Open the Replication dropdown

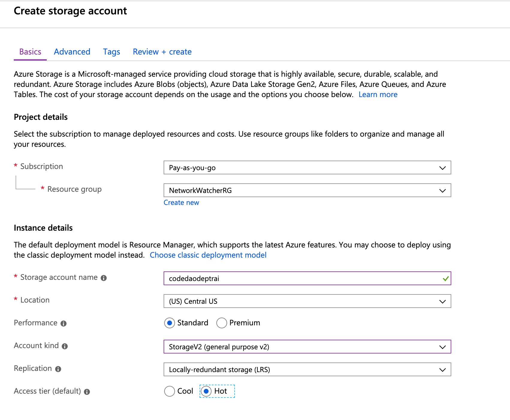[307, 370]
